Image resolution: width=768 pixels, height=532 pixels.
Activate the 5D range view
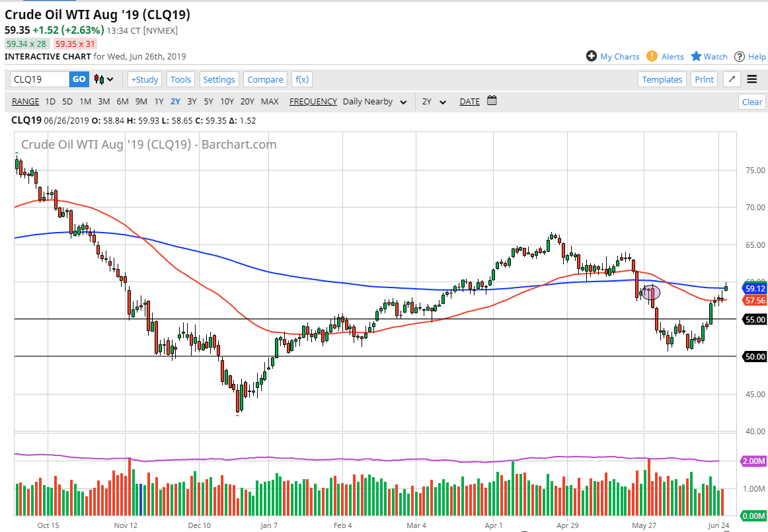tap(66, 101)
